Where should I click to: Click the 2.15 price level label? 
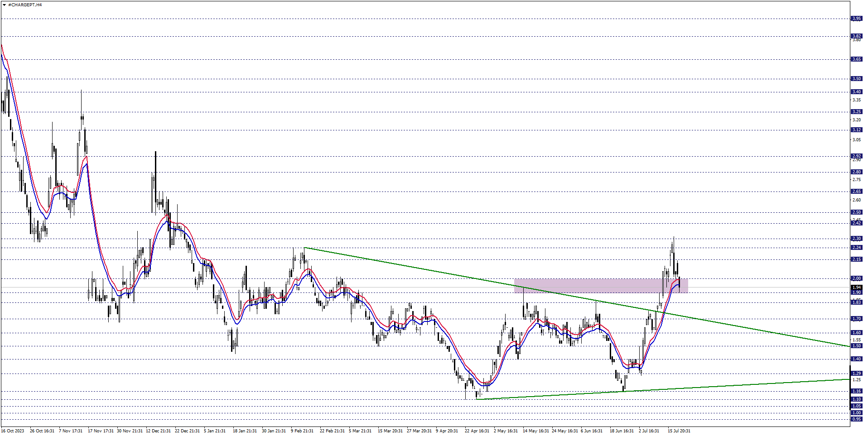click(x=856, y=259)
